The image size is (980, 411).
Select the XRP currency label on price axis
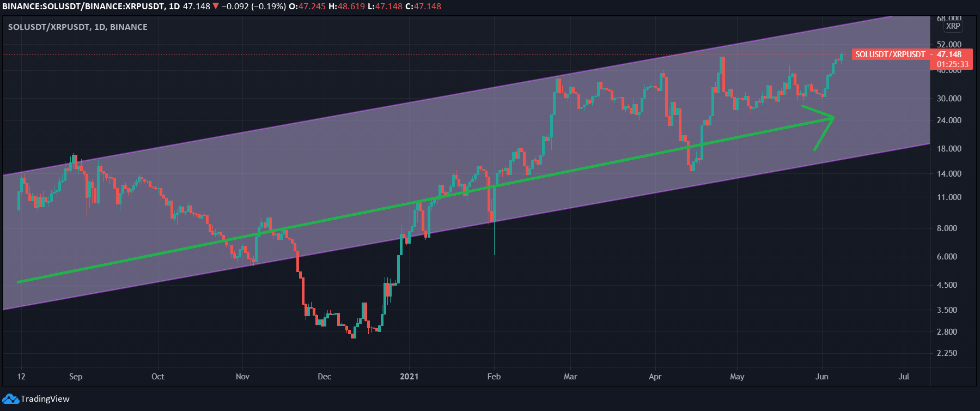coord(953,26)
